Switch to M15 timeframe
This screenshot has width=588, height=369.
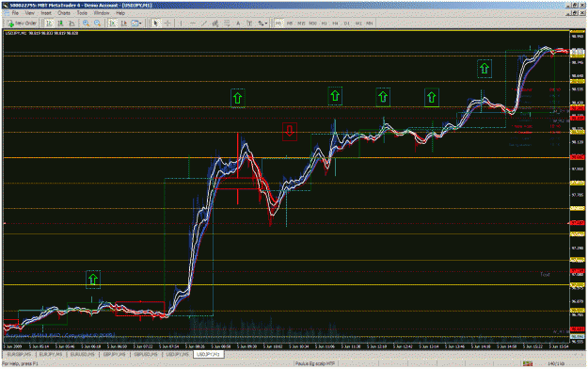point(301,24)
